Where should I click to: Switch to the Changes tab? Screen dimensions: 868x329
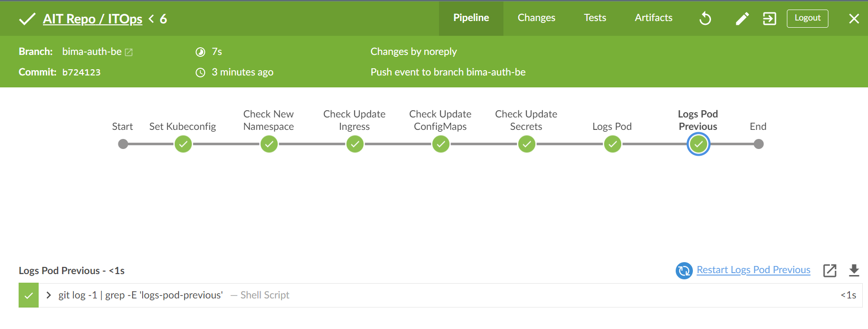click(536, 18)
